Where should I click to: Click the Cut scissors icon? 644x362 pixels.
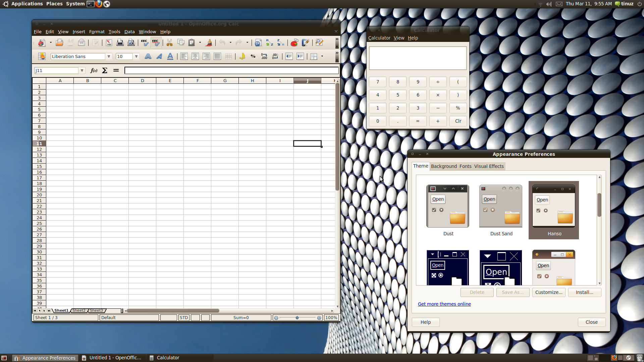169,43
